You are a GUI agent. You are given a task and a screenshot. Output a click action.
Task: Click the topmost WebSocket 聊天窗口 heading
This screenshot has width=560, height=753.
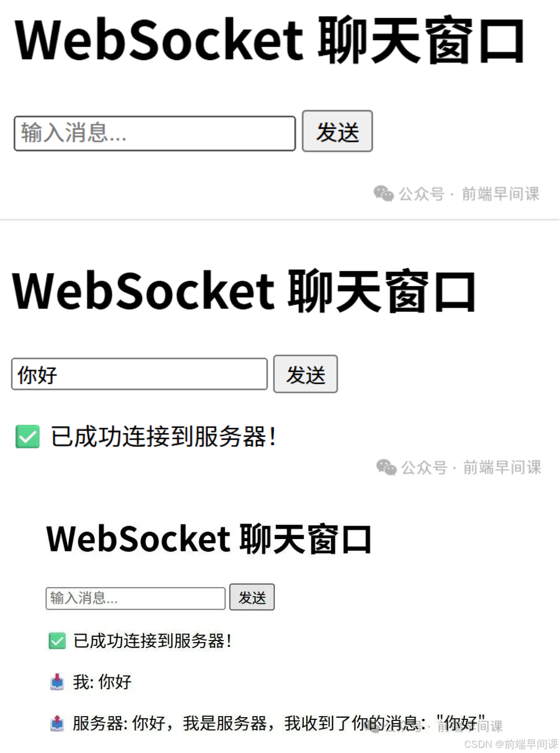[x=270, y=40]
